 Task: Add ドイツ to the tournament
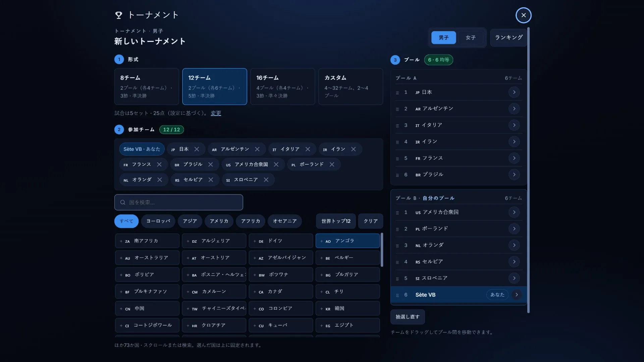coord(281,241)
